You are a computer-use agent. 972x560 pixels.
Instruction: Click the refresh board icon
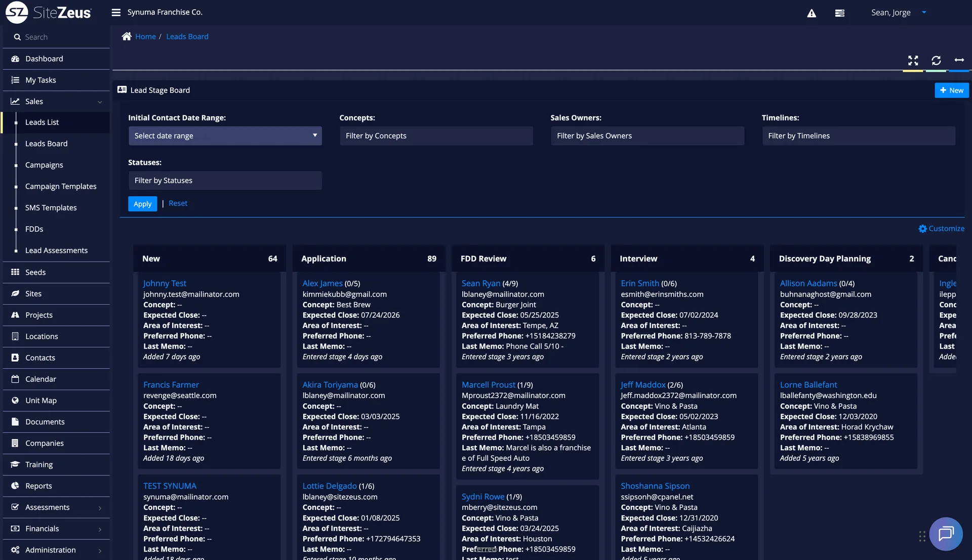click(x=936, y=61)
